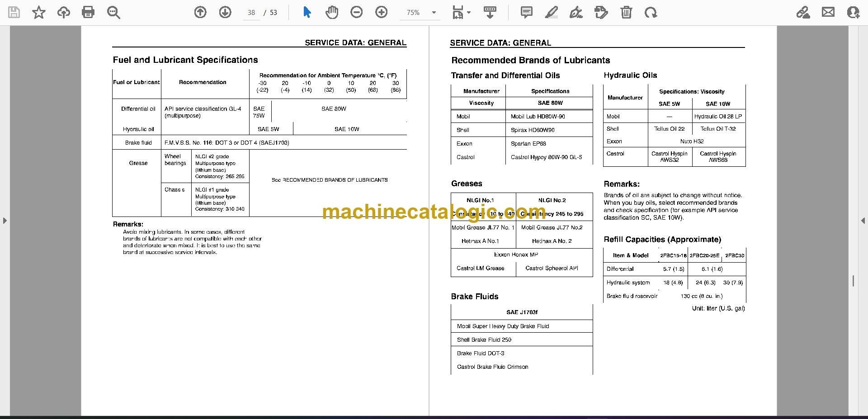868x419 pixels.
Task: Rotate the page view
Action: pos(651,13)
